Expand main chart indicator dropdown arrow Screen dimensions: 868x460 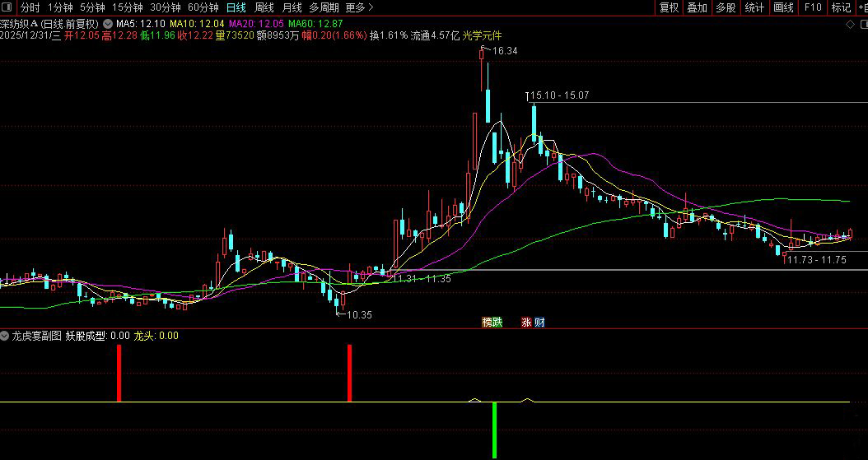(108, 24)
